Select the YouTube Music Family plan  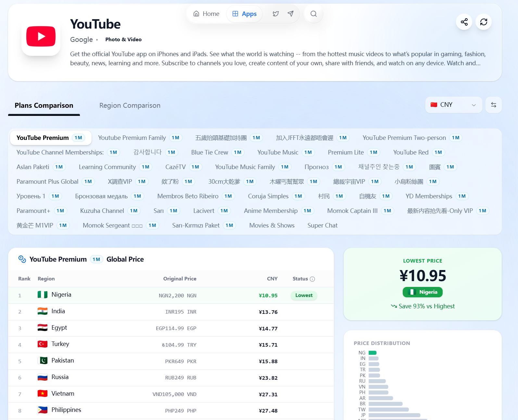coord(253,167)
